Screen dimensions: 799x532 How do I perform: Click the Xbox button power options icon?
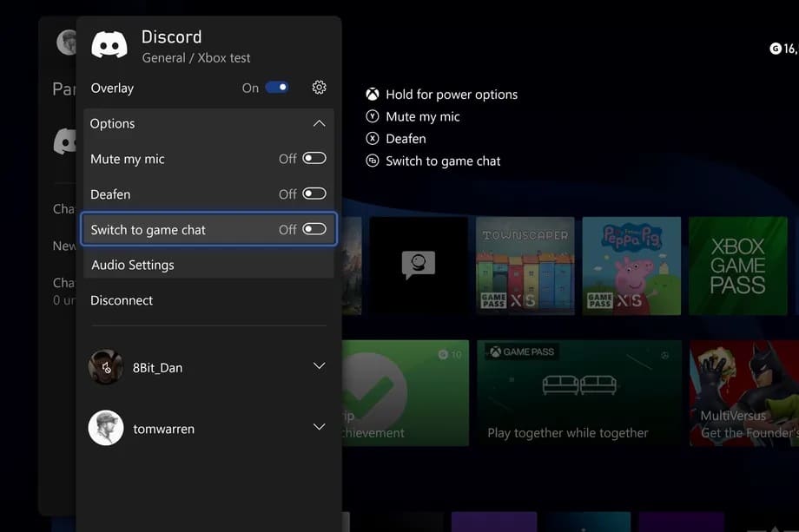[372, 95]
